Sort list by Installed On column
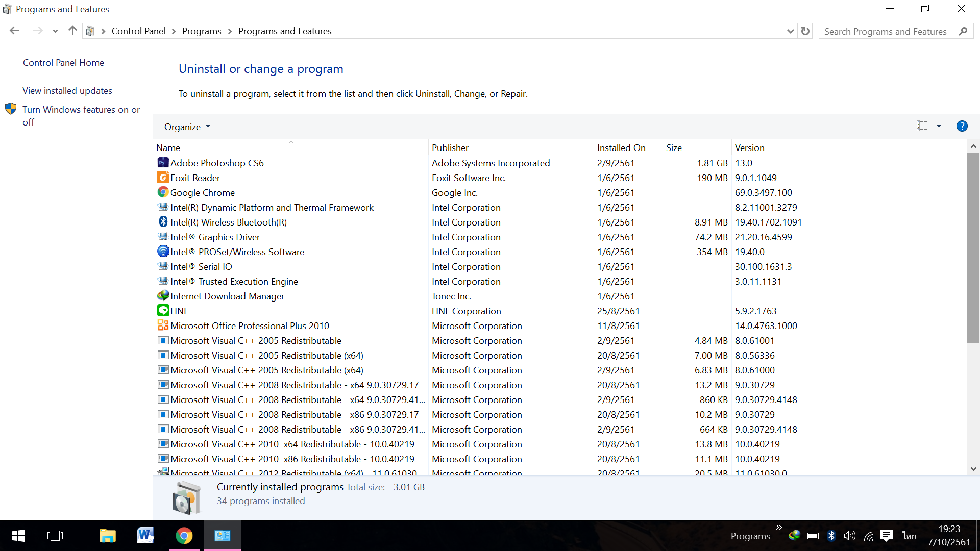Image resolution: width=980 pixels, height=551 pixels. tap(621, 147)
